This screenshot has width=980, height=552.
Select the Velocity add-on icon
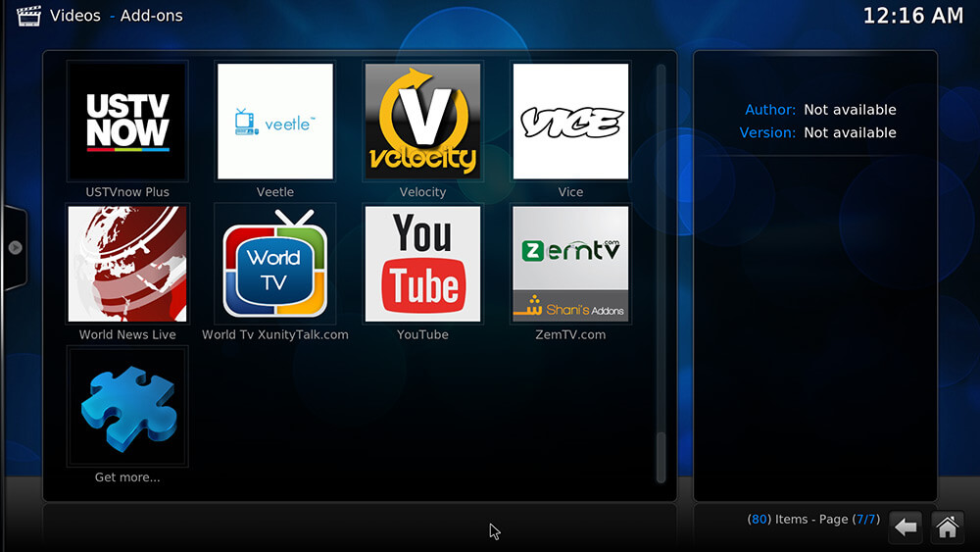pos(422,122)
